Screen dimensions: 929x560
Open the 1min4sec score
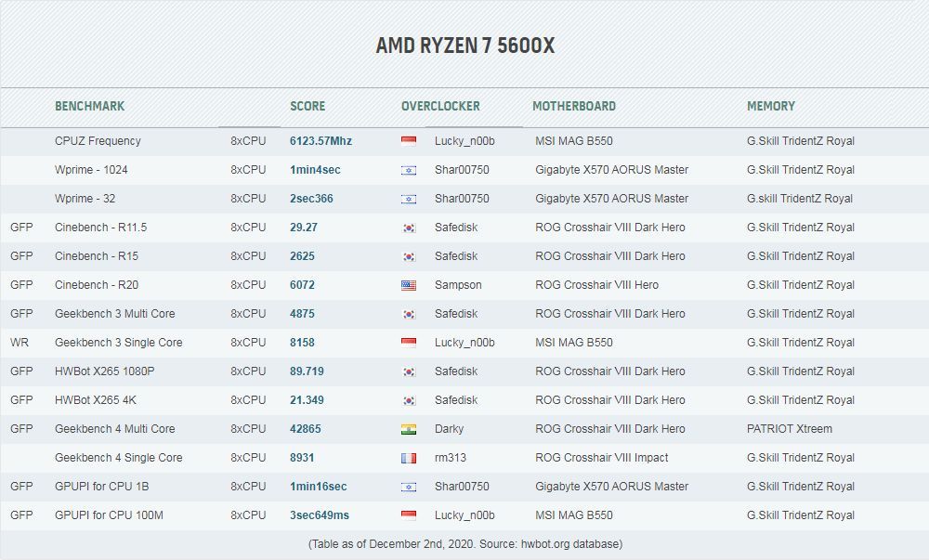[x=315, y=170]
